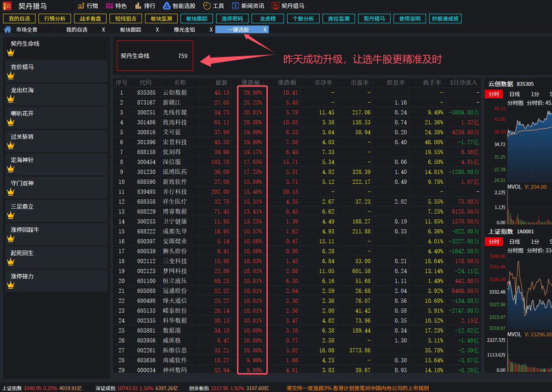Click the 短线狙击 button
552x392 pixels.
126,19
